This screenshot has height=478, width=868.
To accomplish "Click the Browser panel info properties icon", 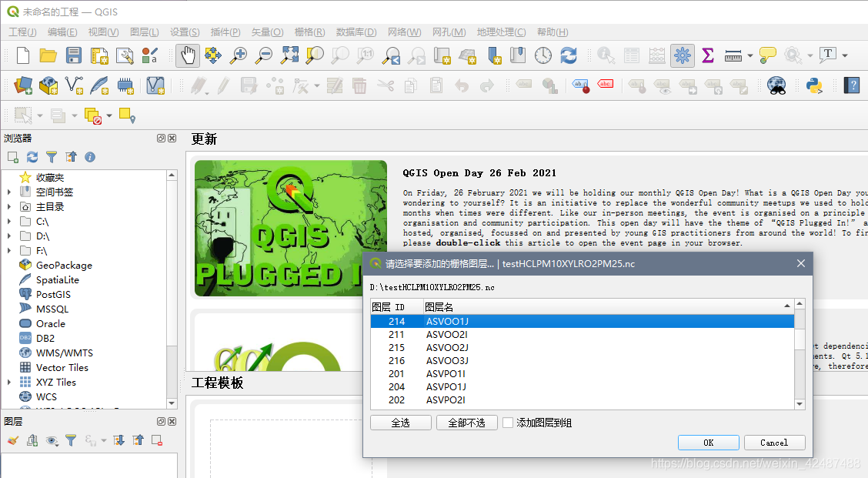I will tap(90, 157).
